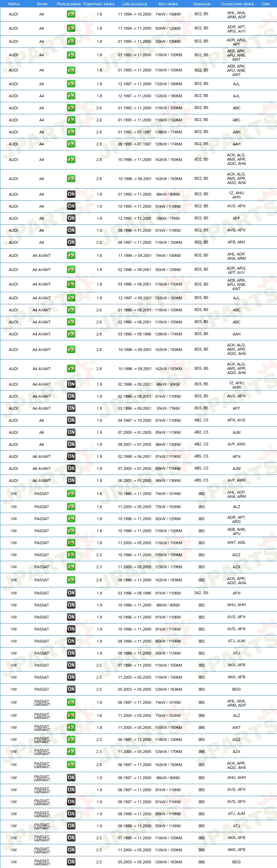Click date cell 03.1996 -> 09.1996
This screenshot has width=277, height=868.
click(135, 334)
